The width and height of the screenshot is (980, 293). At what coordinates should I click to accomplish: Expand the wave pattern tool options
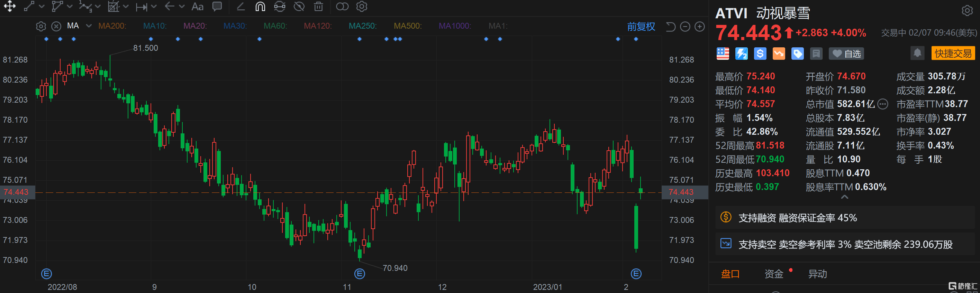[x=98, y=7]
